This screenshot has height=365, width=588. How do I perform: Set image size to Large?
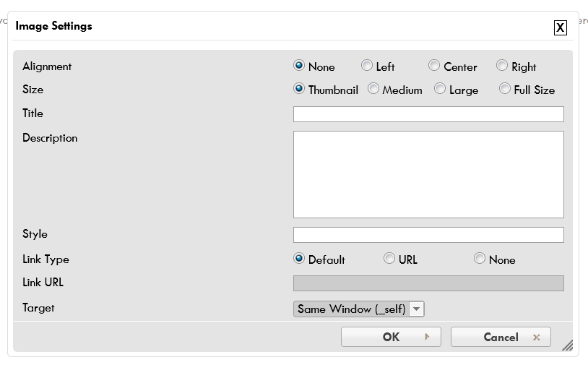pyautogui.click(x=440, y=89)
